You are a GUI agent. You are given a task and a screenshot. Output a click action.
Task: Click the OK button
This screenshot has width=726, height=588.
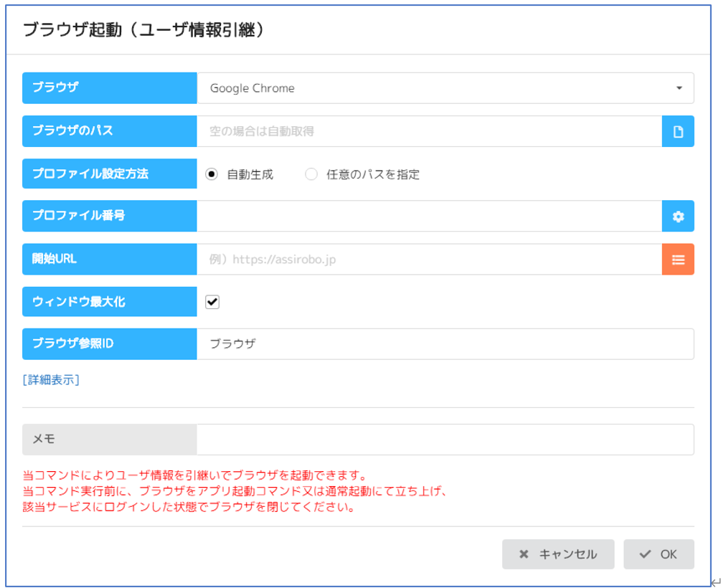659,554
